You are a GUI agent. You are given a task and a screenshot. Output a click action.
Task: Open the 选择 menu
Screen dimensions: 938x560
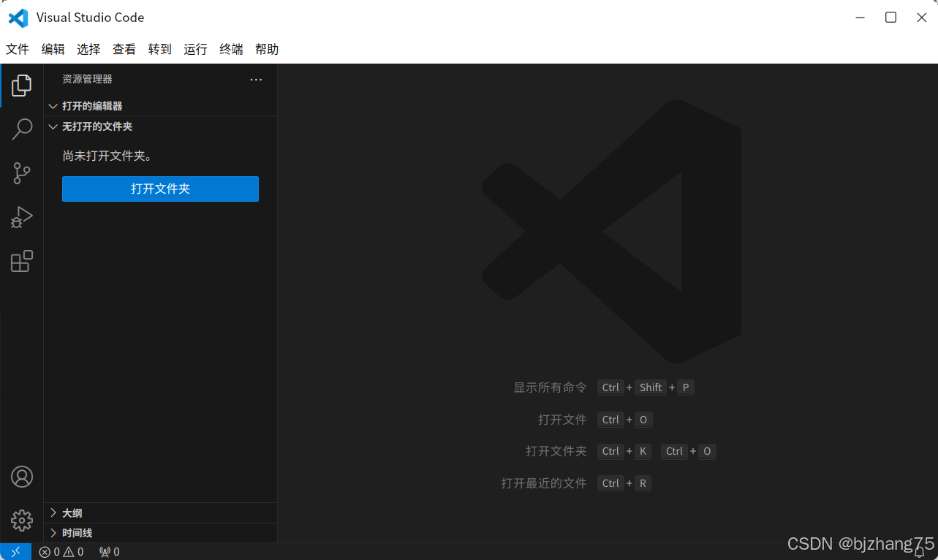click(88, 49)
